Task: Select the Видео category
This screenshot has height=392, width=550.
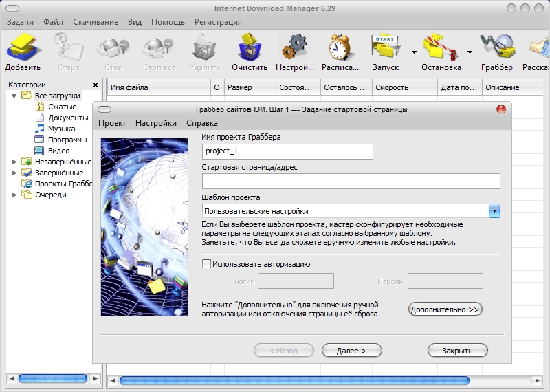Action: click(x=59, y=151)
